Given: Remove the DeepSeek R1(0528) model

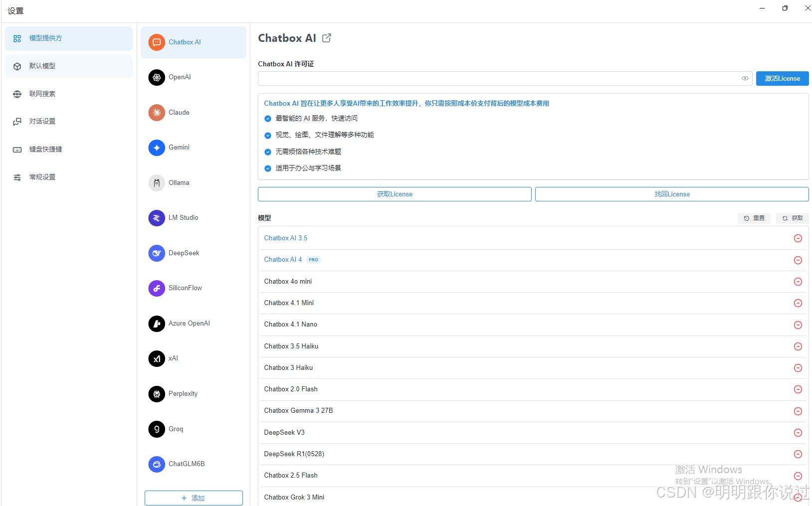Looking at the screenshot, I should (798, 454).
